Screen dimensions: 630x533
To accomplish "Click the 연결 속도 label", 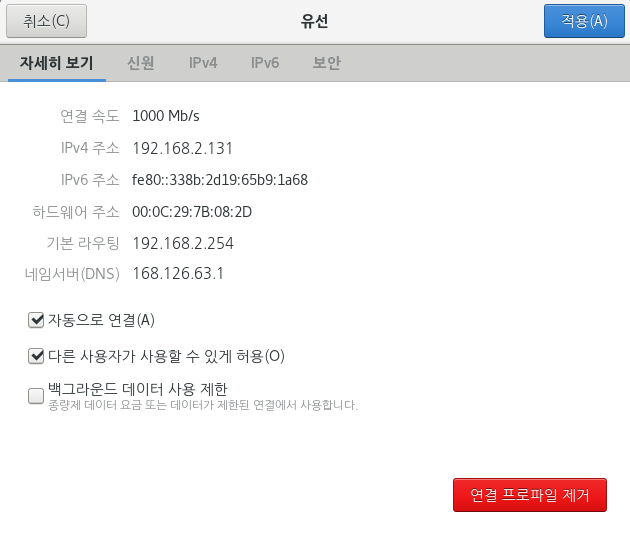I will [x=90, y=116].
